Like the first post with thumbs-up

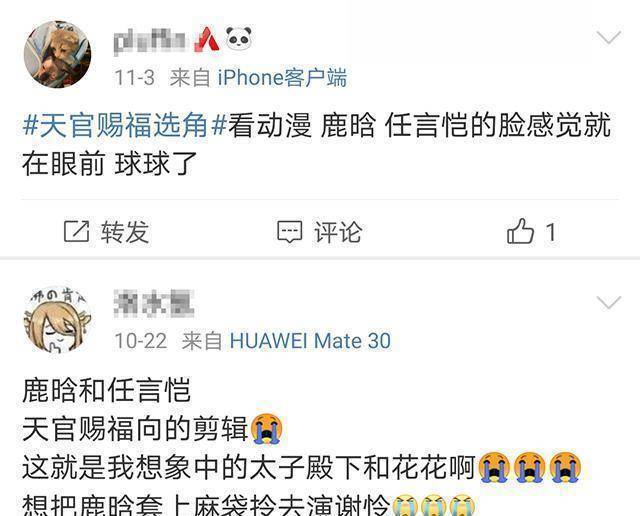520,231
